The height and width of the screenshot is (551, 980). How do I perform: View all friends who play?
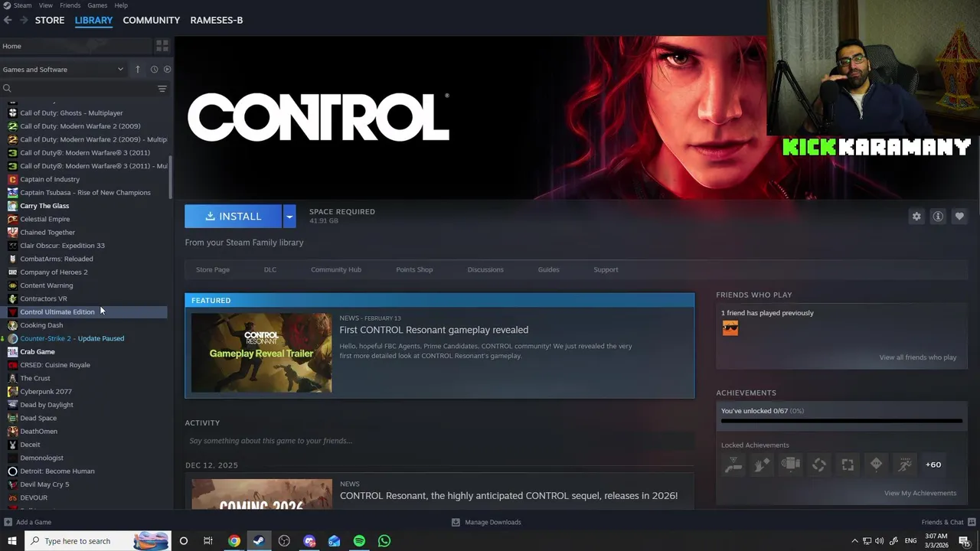(x=917, y=357)
